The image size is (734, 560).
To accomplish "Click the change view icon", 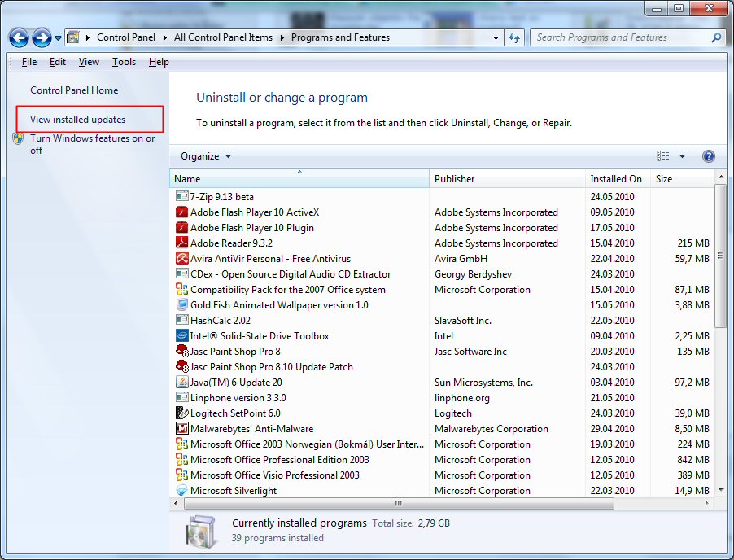I will [x=663, y=156].
